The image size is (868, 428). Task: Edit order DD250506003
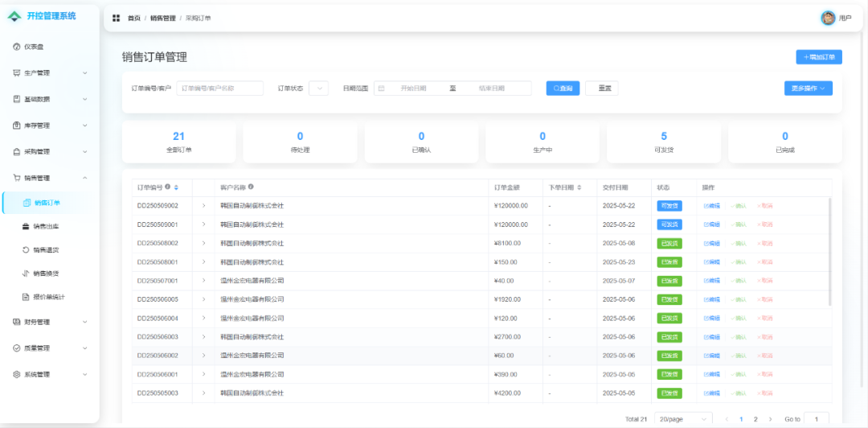point(712,336)
